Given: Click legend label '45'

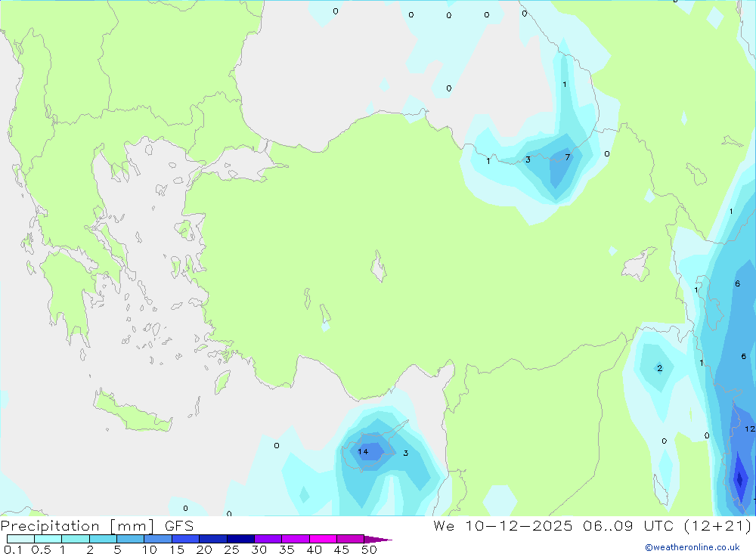Looking at the screenshot, I should [x=342, y=549].
